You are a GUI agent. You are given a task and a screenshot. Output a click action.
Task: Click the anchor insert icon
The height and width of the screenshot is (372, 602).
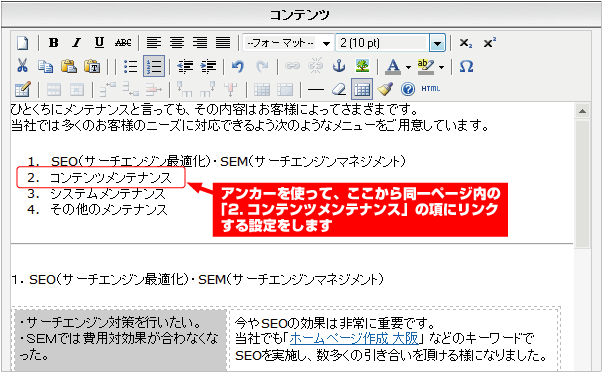click(339, 66)
